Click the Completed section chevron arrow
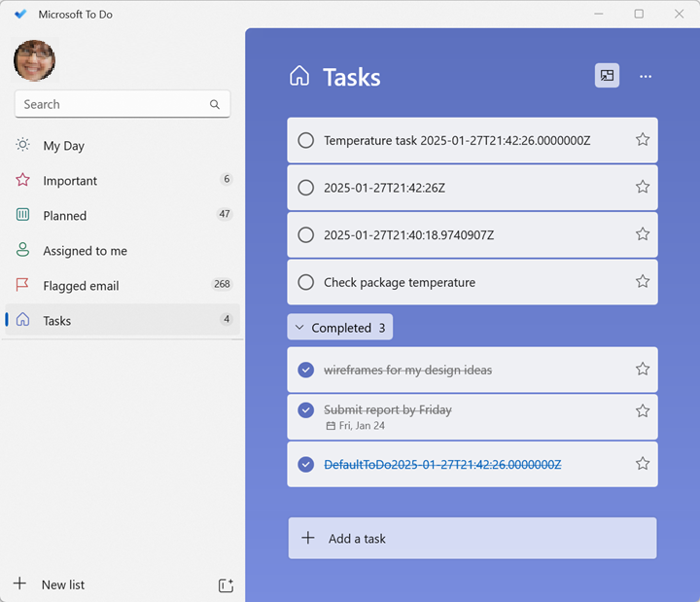The height and width of the screenshot is (602, 700). pyautogui.click(x=300, y=328)
